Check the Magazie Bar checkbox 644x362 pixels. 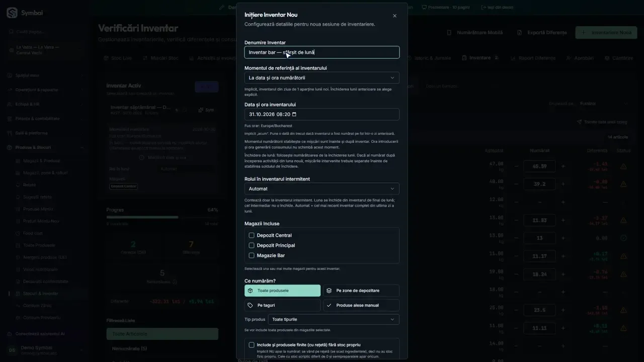[252, 255]
